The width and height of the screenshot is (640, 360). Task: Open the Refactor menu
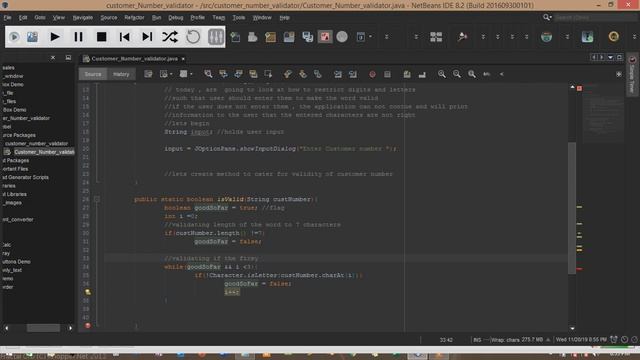coord(134,18)
